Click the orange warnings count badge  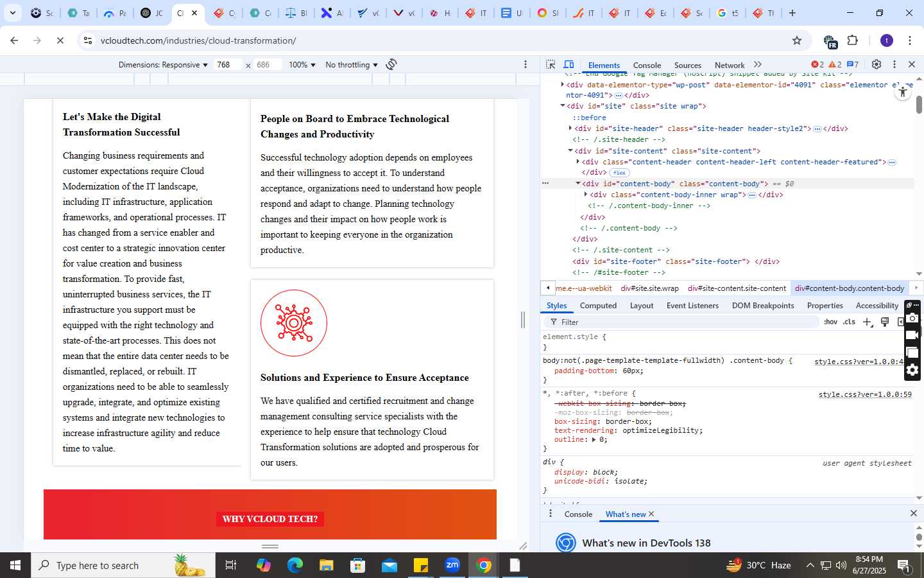pyautogui.click(x=835, y=64)
